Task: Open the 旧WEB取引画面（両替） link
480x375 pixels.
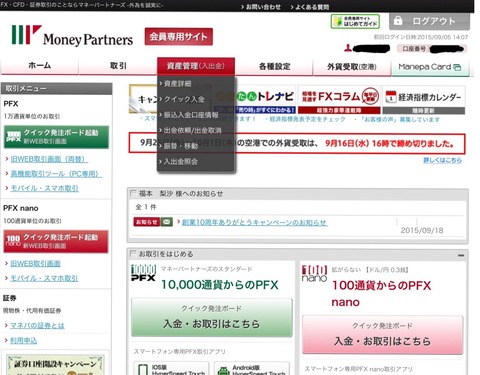Action: click(x=49, y=159)
